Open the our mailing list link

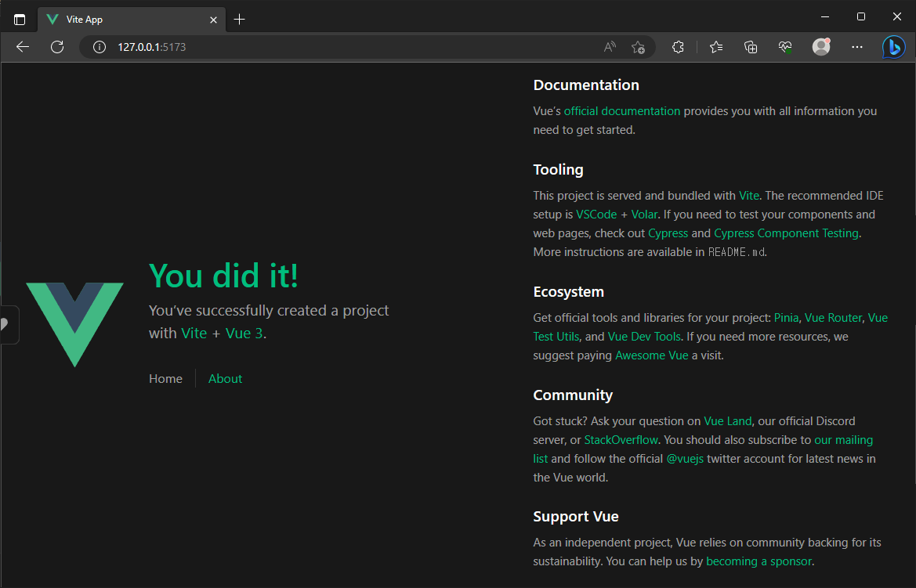coord(844,440)
